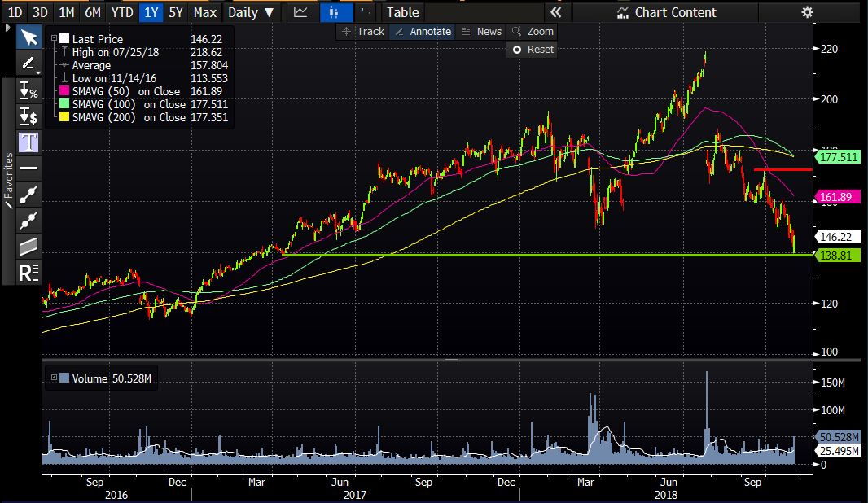Set range to 3D
The width and height of the screenshot is (868, 503).
pyautogui.click(x=40, y=12)
